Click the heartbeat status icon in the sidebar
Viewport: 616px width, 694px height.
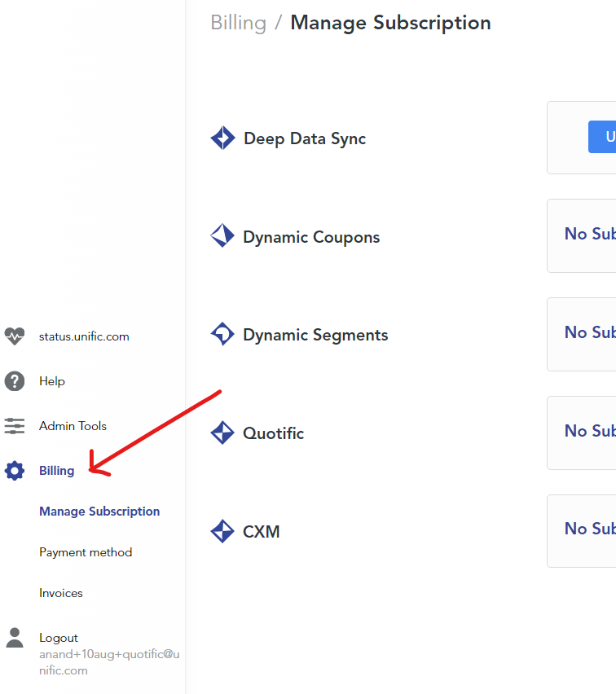click(14, 336)
